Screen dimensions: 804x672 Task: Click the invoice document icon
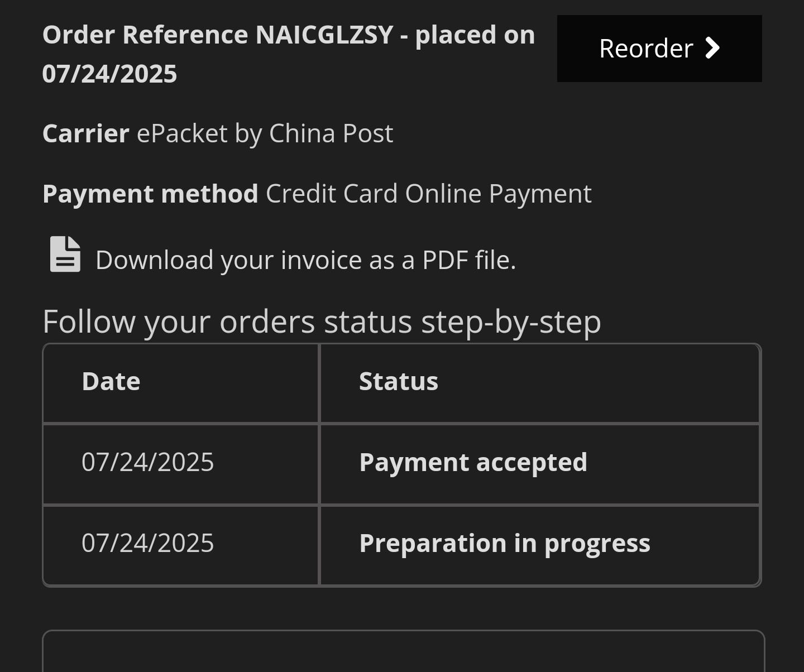pos(65,254)
